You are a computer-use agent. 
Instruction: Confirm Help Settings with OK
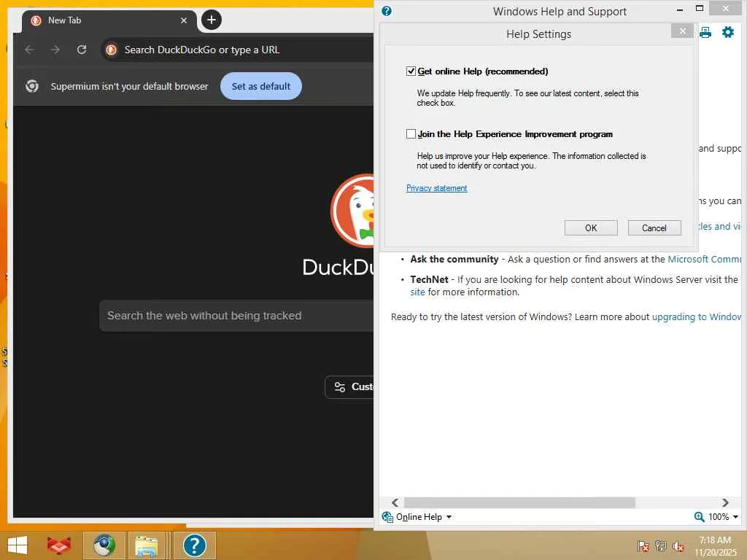(591, 227)
